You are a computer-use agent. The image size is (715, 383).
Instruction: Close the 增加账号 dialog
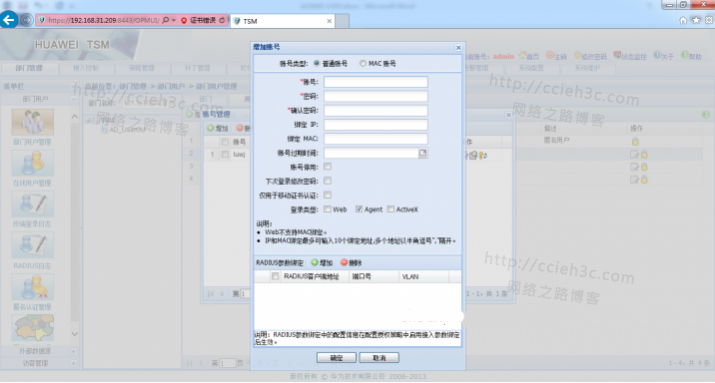coord(458,47)
